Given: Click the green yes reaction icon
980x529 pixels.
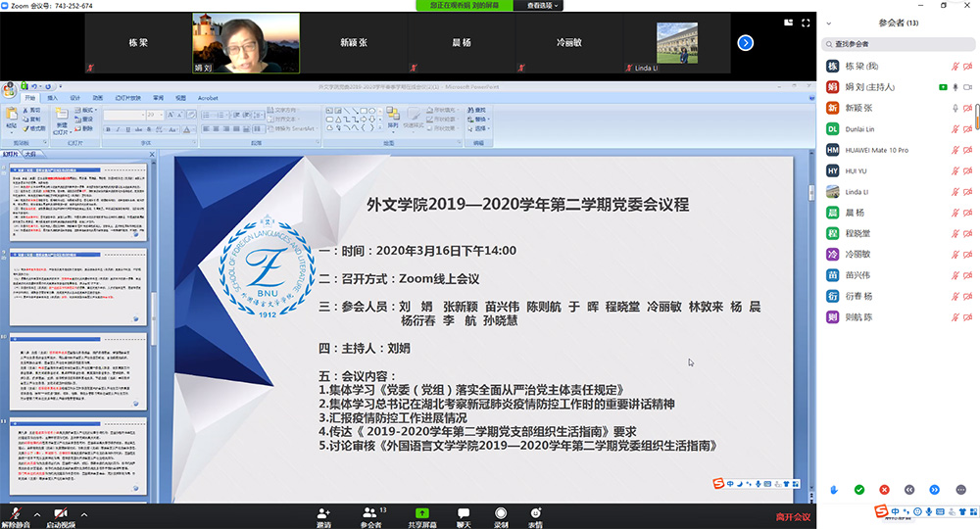Looking at the screenshot, I should 858,489.
